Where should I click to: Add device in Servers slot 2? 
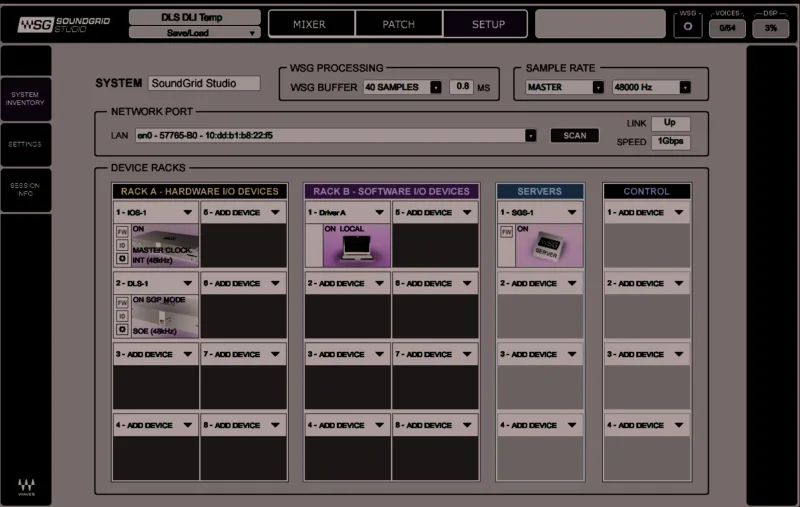click(x=540, y=283)
